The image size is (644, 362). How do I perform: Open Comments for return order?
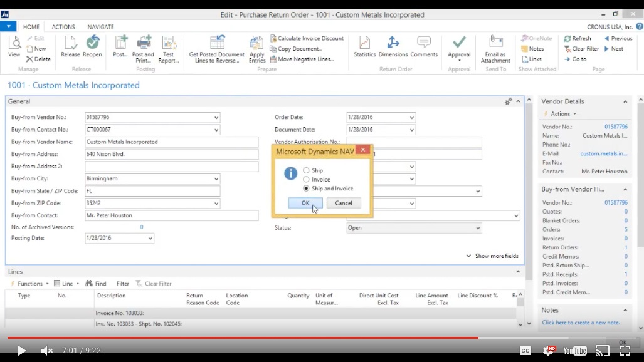[x=424, y=47]
